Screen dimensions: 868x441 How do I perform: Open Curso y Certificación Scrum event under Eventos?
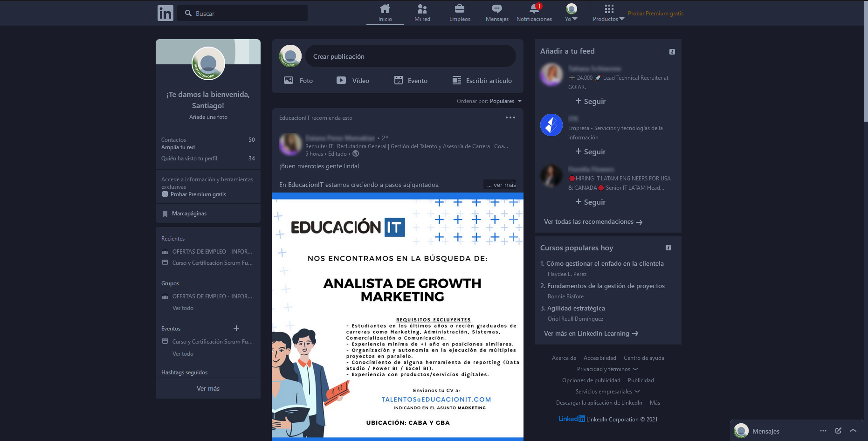pos(207,342)
